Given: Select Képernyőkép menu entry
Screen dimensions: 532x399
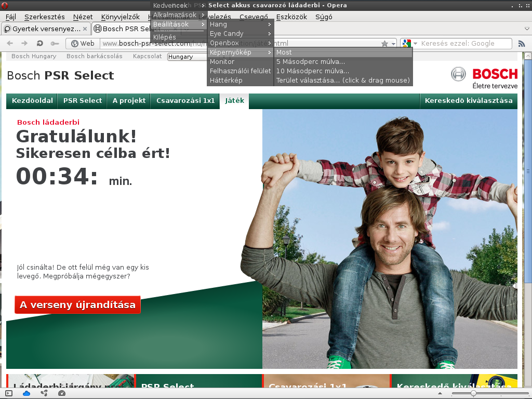Looking at the screenshot, I should 240,52.
